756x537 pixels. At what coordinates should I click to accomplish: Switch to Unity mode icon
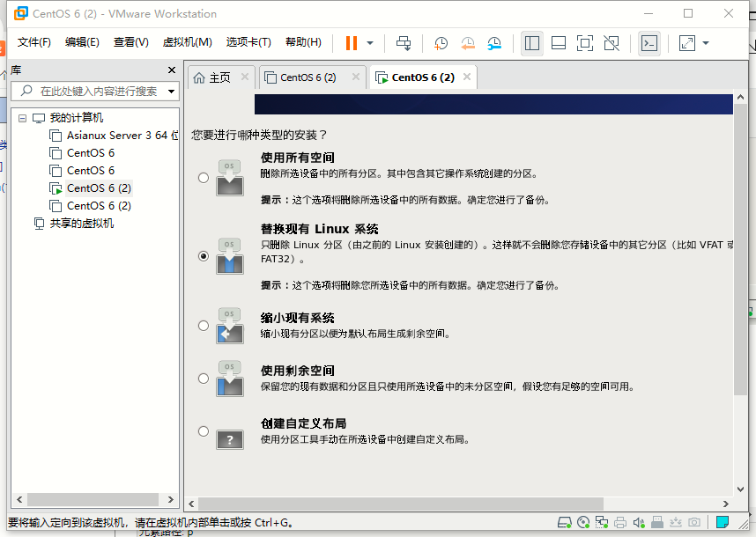click(x=611, y=43)
